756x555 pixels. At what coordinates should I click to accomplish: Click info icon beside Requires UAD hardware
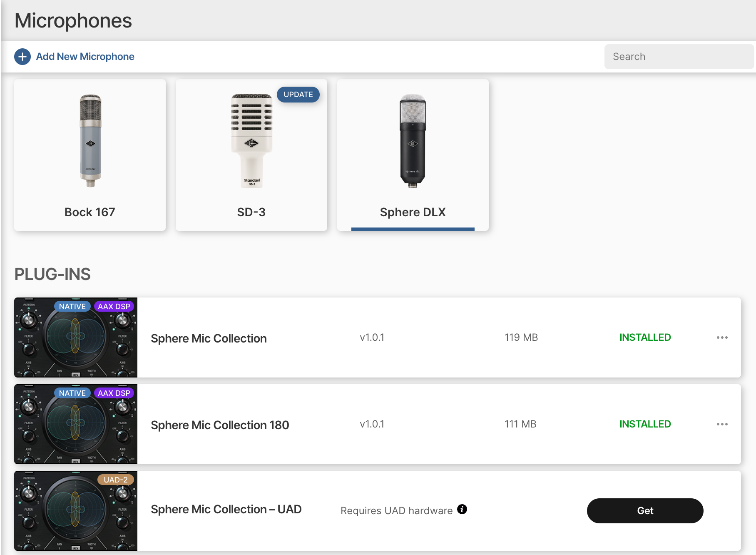(462, 509)
